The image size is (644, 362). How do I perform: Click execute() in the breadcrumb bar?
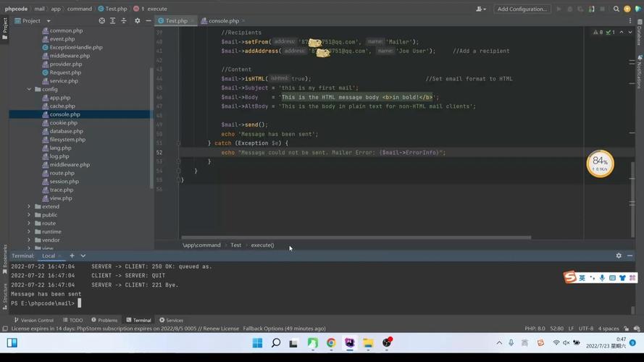262,245
